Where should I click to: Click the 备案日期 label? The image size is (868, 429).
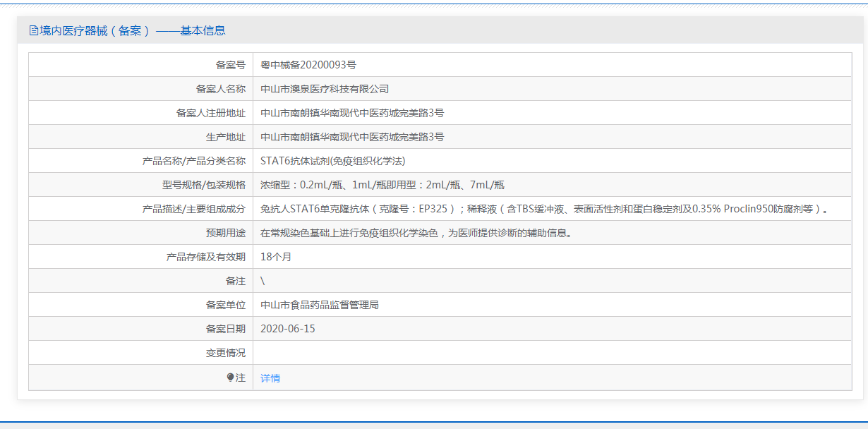226,329
